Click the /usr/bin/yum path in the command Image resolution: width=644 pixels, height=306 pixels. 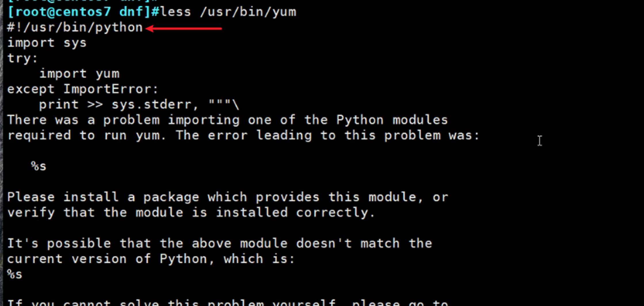248,12
